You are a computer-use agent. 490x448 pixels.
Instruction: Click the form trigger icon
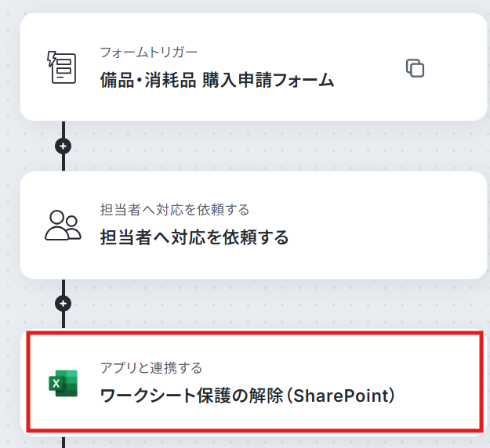coord(62,67)
